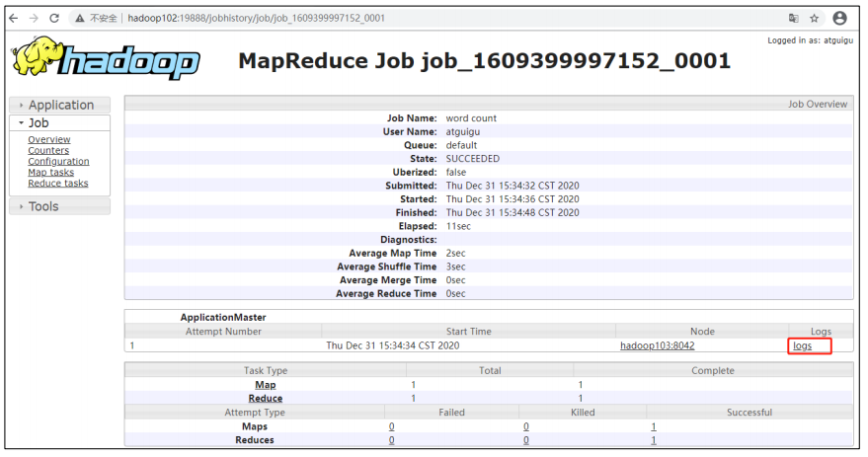The width and height of the screenshot is (868, 457).
Task: Go forward with the browser forward arrow
Action: (x=34, y=18)
